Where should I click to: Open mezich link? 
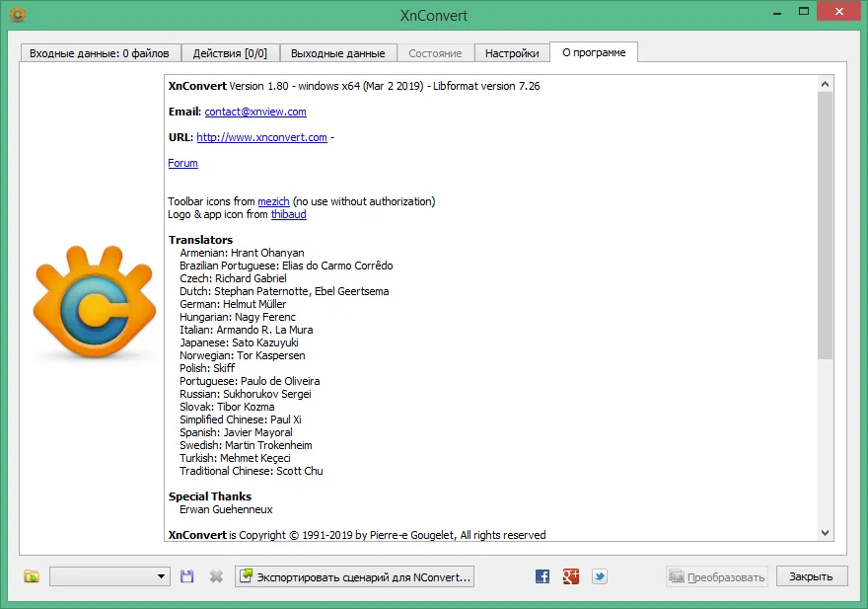pos(273,201)
